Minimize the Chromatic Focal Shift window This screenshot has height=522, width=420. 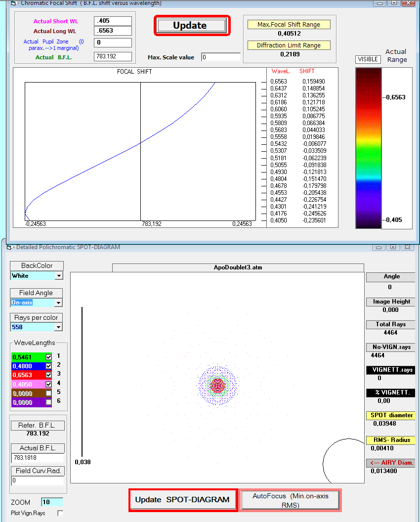click(379, 3)
